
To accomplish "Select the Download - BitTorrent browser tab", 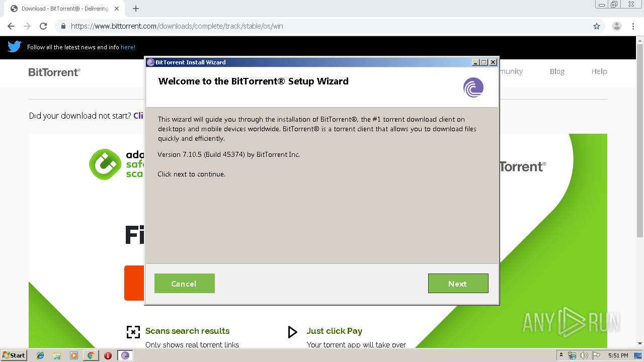I will pyautogui.click(x=64, y=9).
